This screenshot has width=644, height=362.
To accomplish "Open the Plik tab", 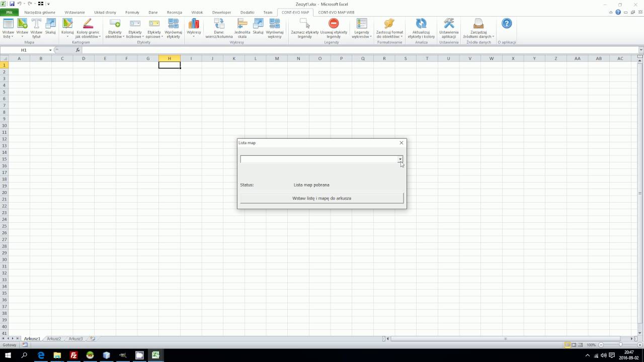I will coord(9,12).
